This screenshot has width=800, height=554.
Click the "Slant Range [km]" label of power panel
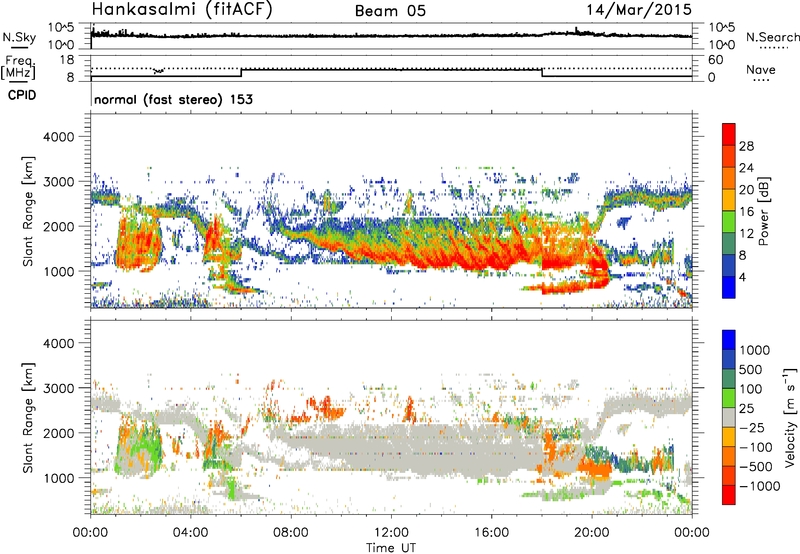[x=28, y=211]
